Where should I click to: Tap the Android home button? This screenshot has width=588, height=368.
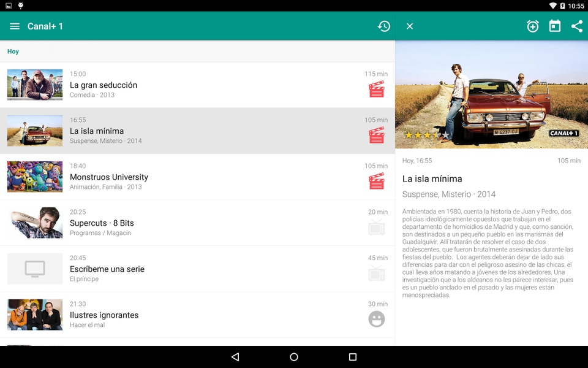pyautogui.click(x=294, y=357)
